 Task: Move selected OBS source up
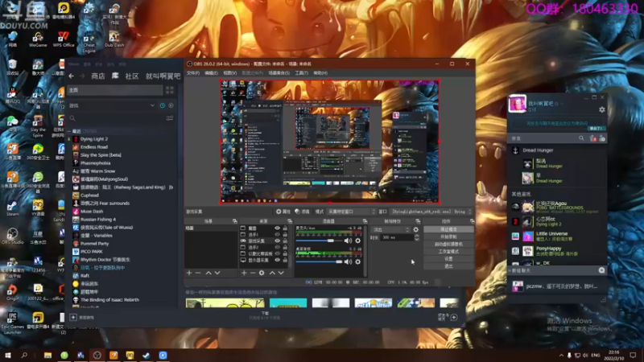click(272, 273)
